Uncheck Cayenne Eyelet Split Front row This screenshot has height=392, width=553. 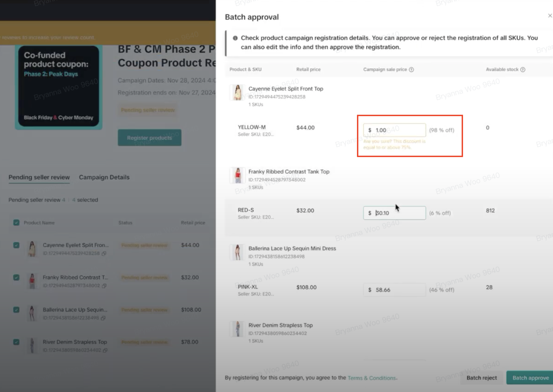coord(16,245)
